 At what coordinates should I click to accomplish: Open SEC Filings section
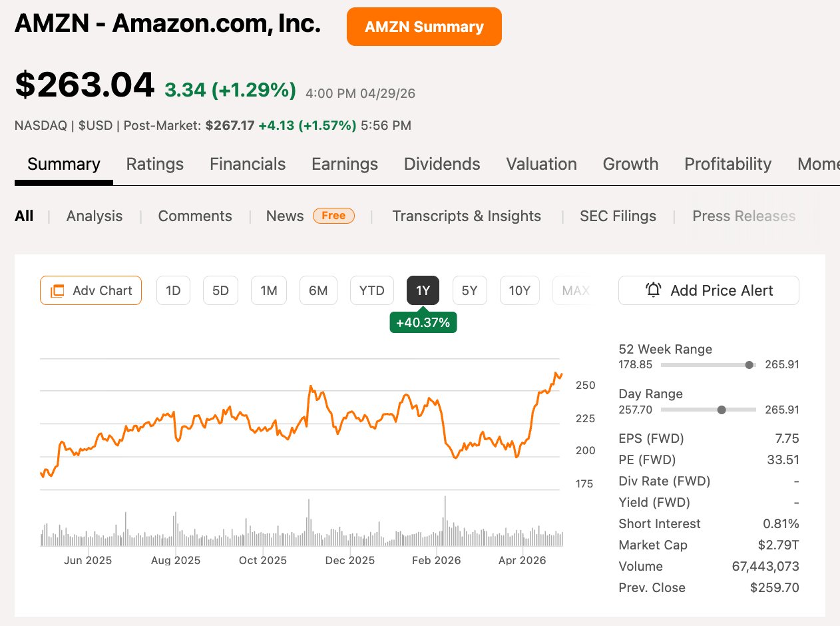(618, 216)
